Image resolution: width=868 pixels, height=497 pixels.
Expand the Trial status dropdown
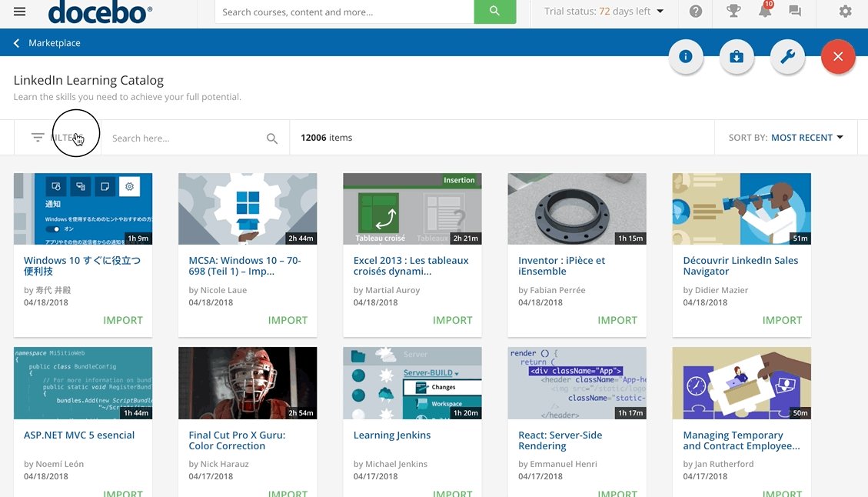click(x=604, y=12)
